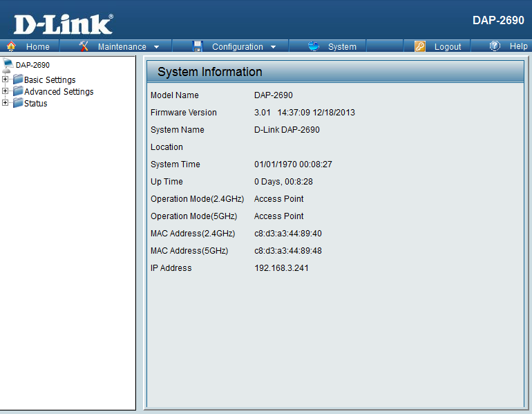Image resolution: width=532 pixels, height=414 pixels.
Task: Click System Name value D-Link DAP-2690
Action: (287, 130)
